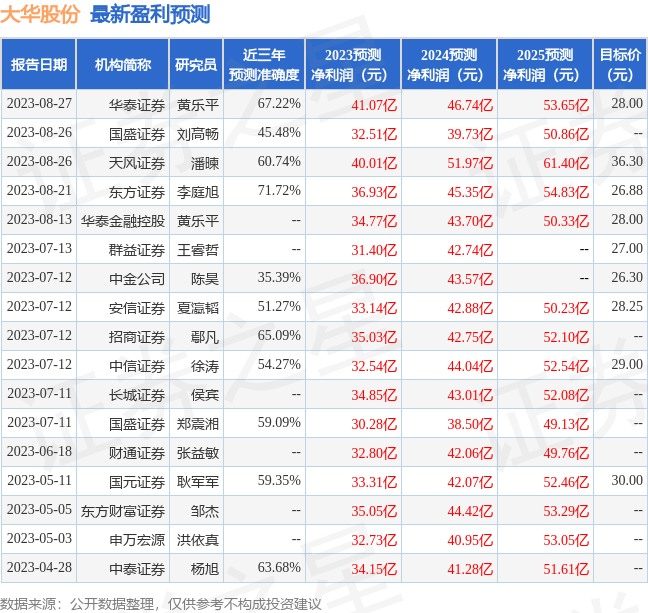Click the 最新盈利预测 heading
The image size is (648, 613).
150,14
